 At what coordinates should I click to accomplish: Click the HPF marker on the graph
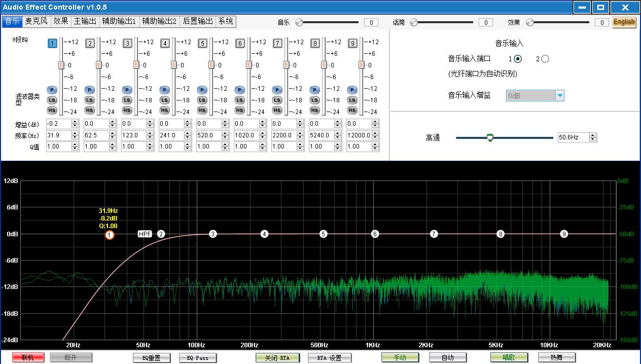(x=145, y=234)
